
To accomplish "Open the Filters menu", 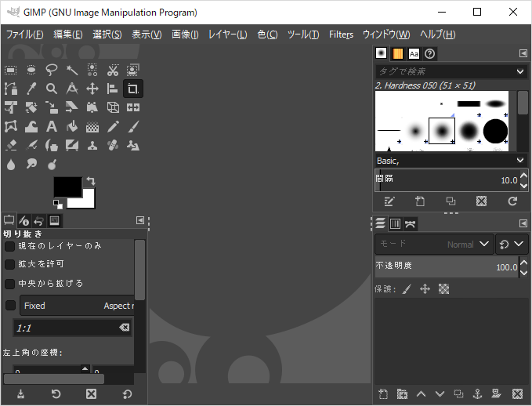I will click(341, 34).
